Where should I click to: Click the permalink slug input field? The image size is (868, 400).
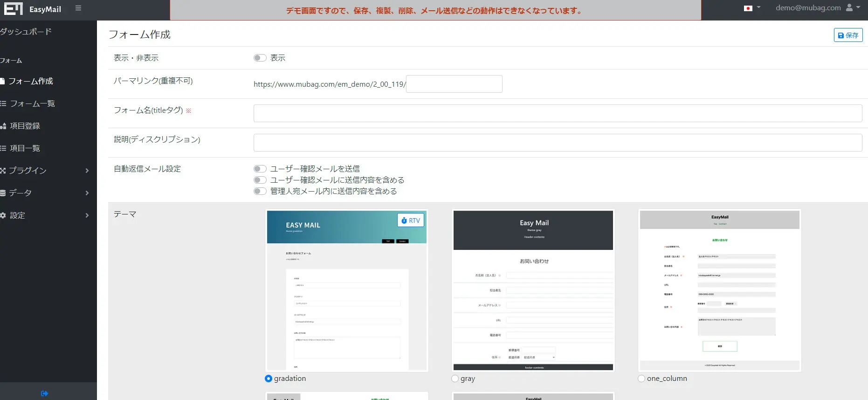[x=454, y=84]
